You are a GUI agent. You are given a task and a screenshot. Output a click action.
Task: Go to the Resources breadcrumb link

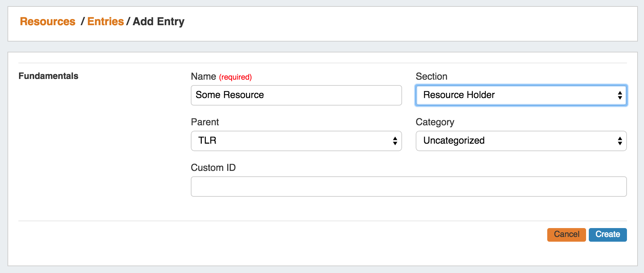(47, 21)
